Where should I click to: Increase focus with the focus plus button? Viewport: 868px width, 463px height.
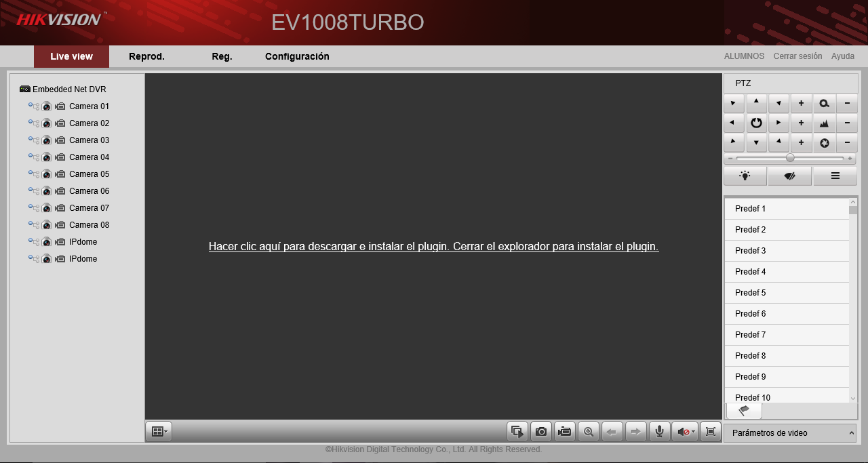click(x=801, y=123)
